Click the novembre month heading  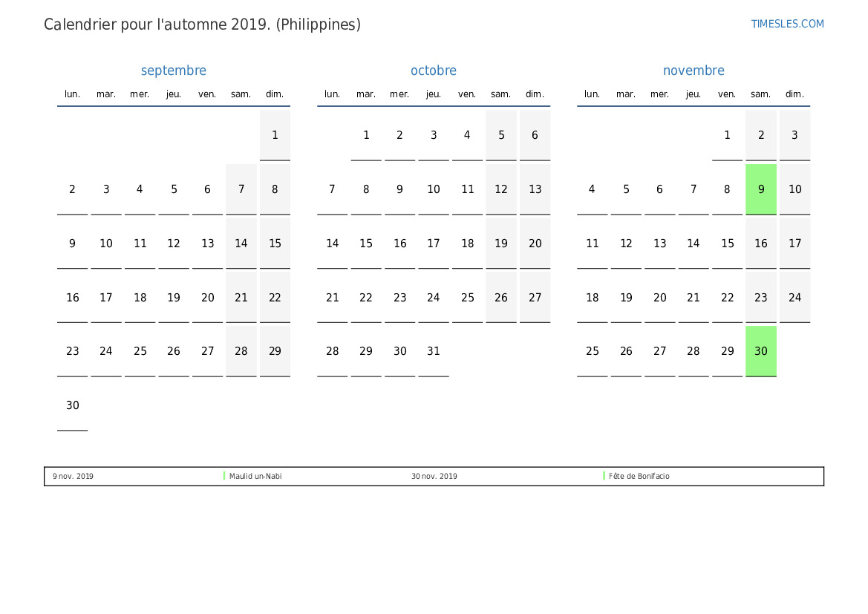pos(694,71)
